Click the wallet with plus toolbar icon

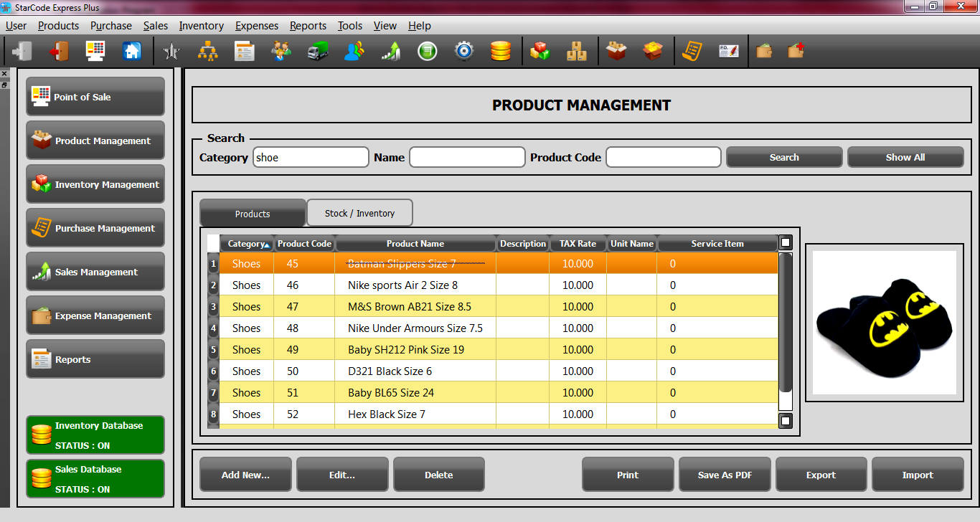click(795, 50)
